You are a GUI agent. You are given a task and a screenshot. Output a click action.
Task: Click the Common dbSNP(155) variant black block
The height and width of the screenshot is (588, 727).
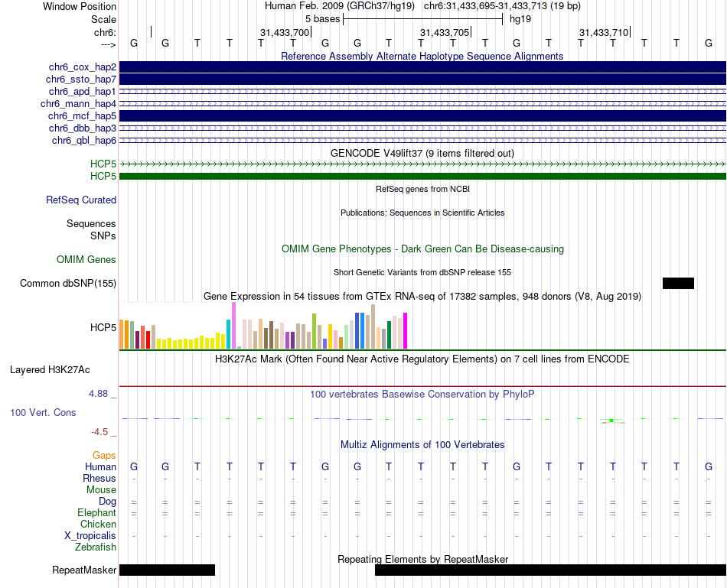click(x=678, y=283)
